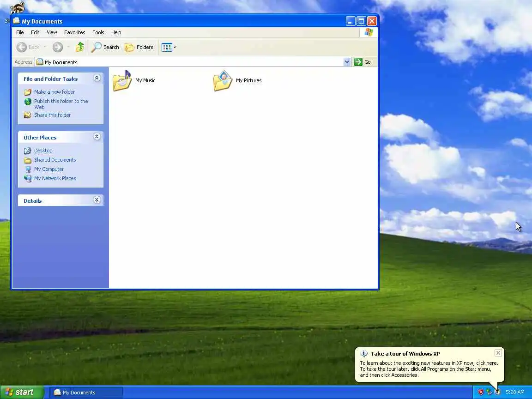Open the Search toolbar button

[105, 47]
